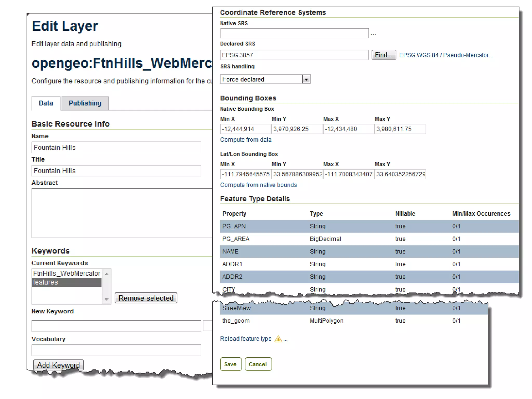This screenshot has width=532, height=399.
Task: Click the Native Bounding Box Min X field
Action: pyautogui.click(x=245, y=129)
